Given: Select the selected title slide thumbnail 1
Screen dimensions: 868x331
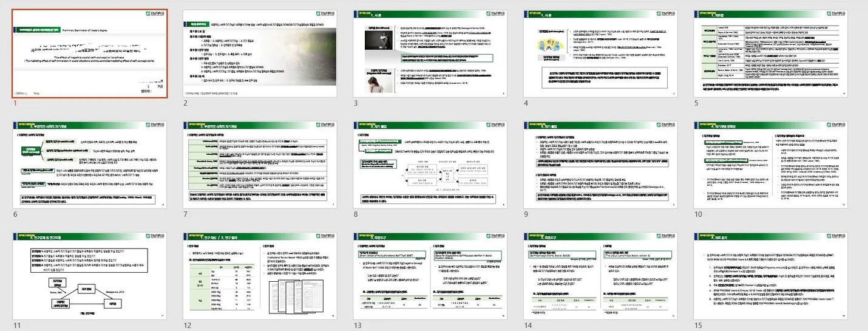Looking at the screenshot, I should point(92,53).
